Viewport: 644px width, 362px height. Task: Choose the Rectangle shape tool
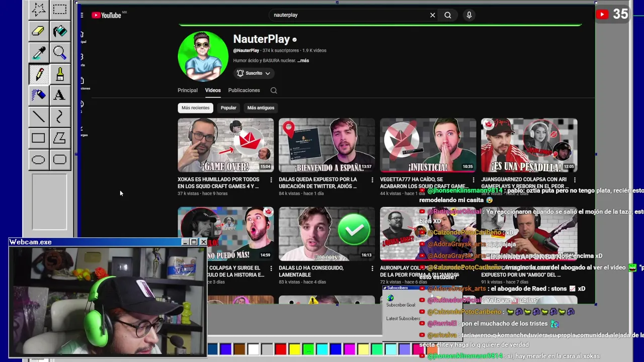(38, 138)
